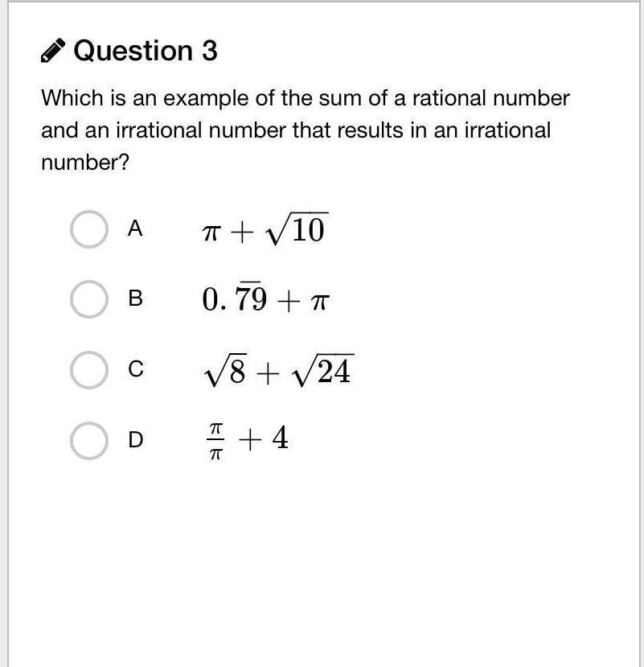Select the answer π + √10
Image resolution: width=644 pixels, height=667 pixels.
[x=264, y=230]
